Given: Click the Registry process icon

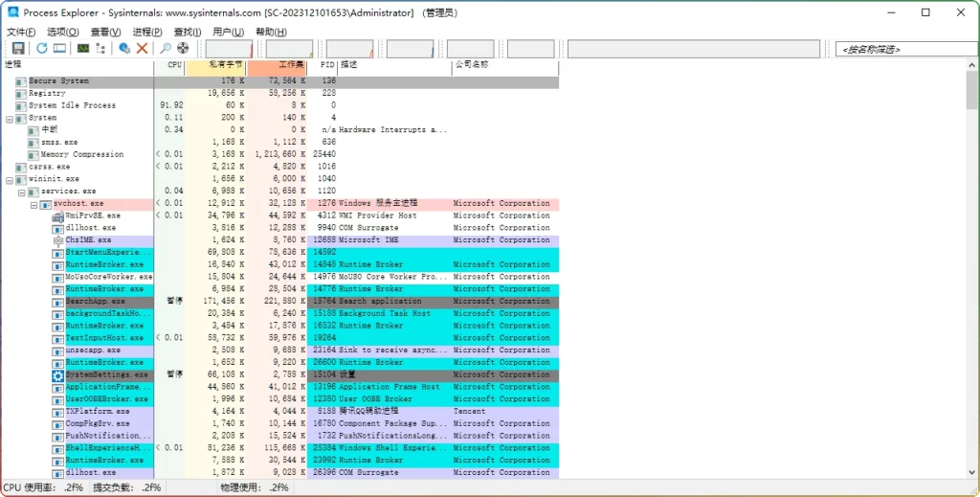Looking at the screenshot, I should pyautogui.click(x=21, y=94).
